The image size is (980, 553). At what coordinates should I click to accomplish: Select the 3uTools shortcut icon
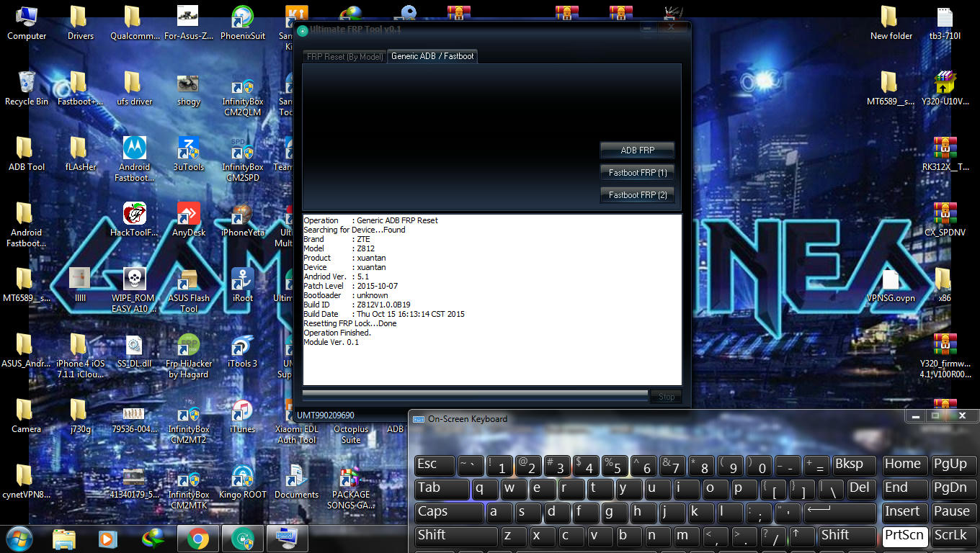tap(189, 154)
